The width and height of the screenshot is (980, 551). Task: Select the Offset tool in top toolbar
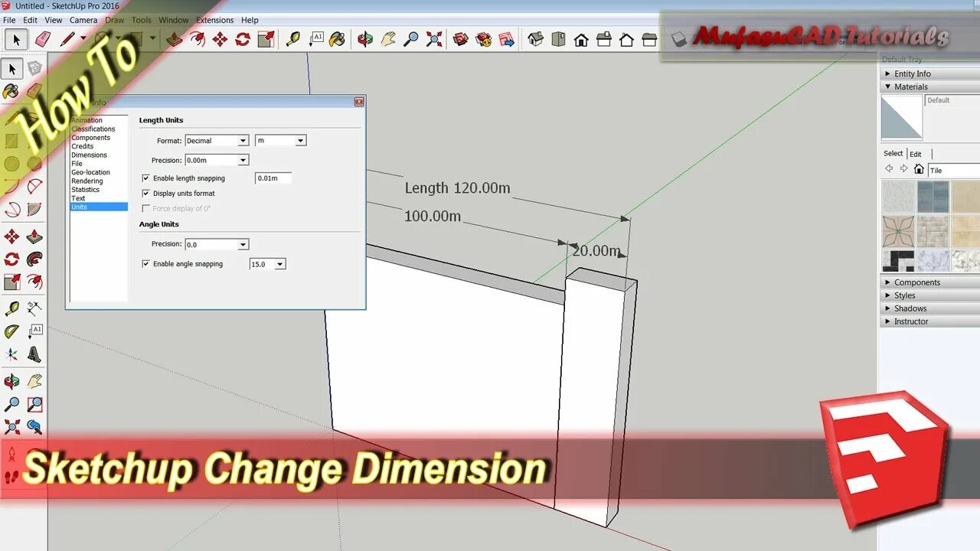[x=198, y=39]
